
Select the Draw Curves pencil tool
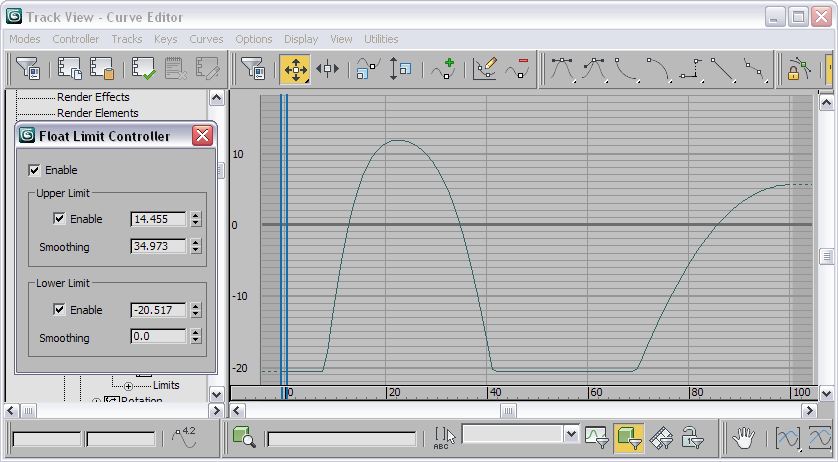click(x=485, y=70)
